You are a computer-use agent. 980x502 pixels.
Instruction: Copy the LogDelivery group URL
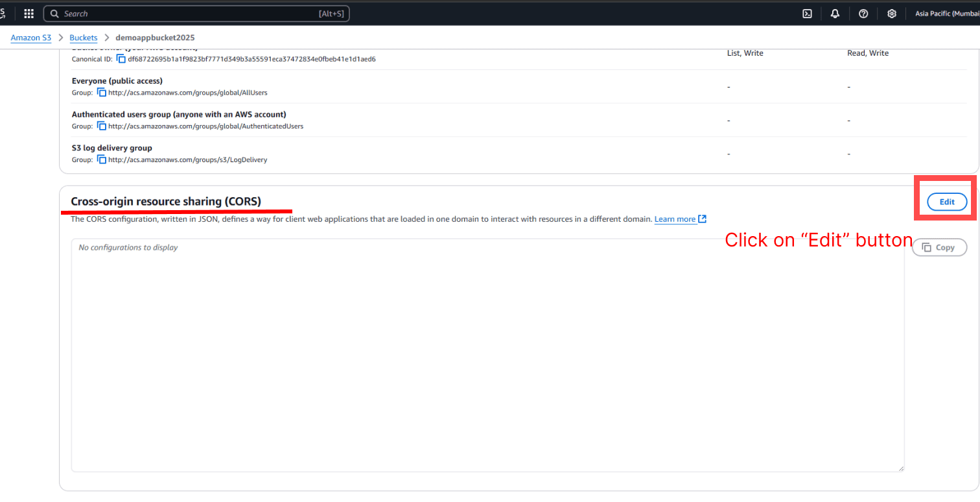[101, 159]
